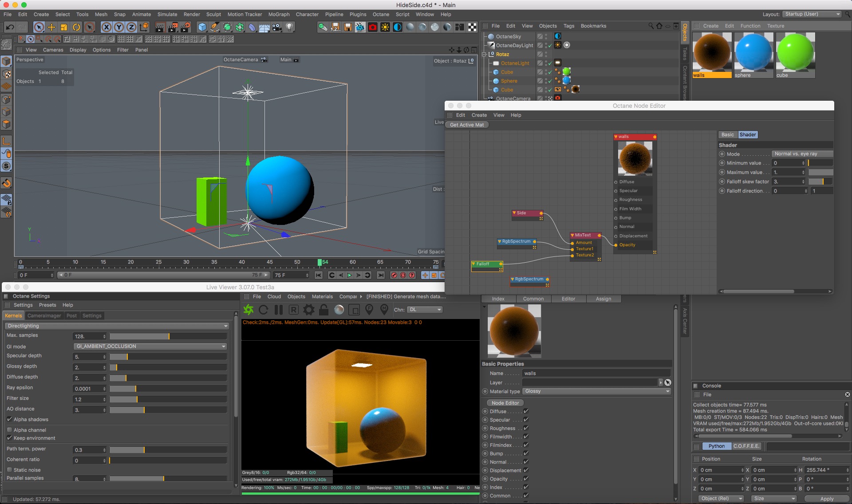
Task: Pause the Live Viewer render
Action: click(279, 310)
